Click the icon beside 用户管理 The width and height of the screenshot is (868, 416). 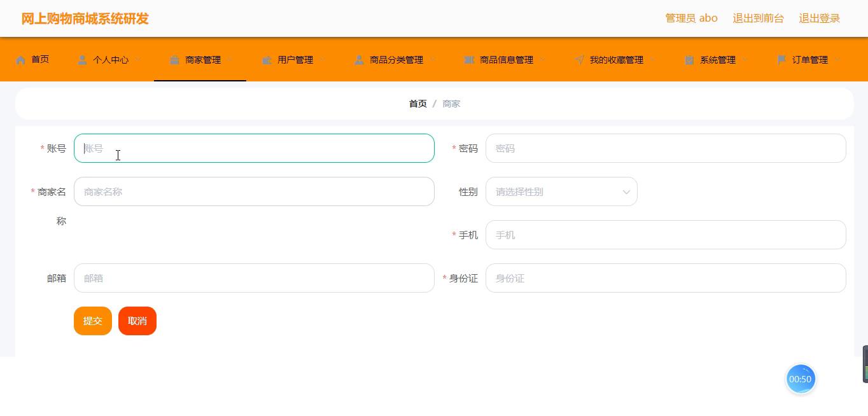point(267,60)
